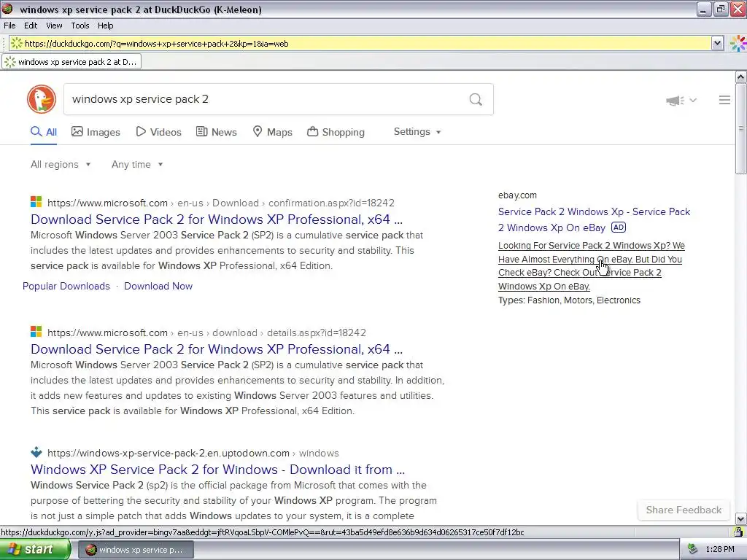Select the All results tab
Image resolution: width=747 pixels, height=560 pixels.
coord(44,132)
